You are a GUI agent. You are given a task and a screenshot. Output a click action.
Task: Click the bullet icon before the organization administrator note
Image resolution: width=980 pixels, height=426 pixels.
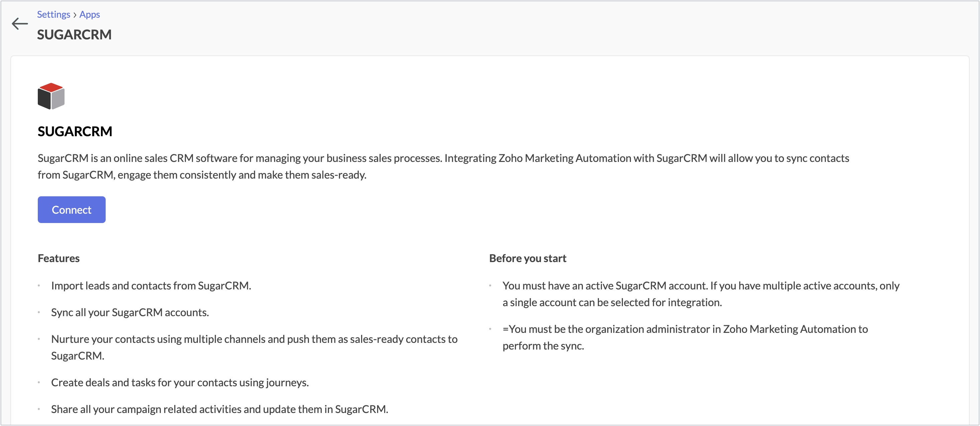point(491,330)
